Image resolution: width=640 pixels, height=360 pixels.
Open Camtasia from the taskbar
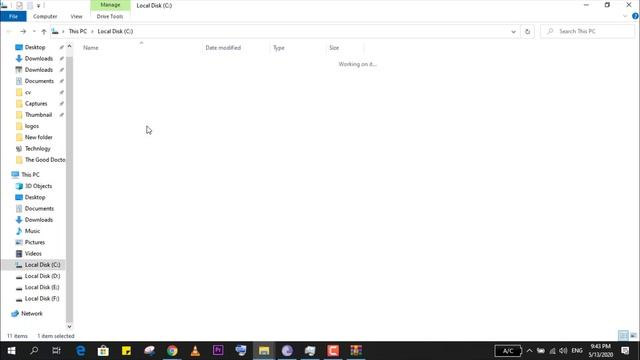333,351
